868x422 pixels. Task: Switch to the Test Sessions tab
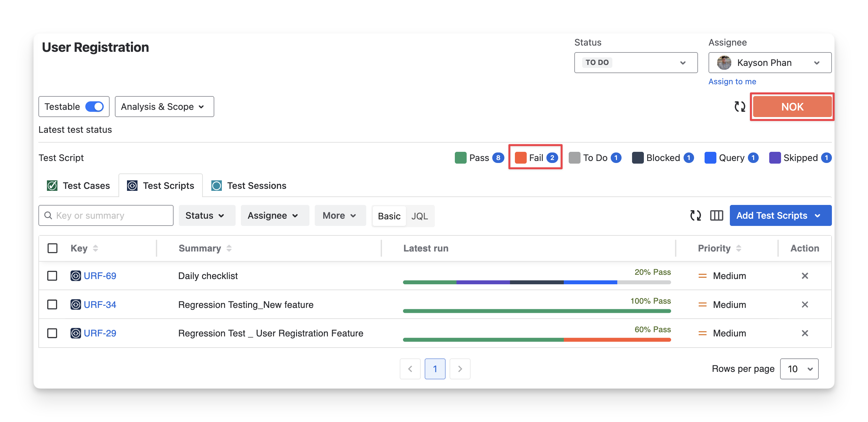(x=249, y=186)
